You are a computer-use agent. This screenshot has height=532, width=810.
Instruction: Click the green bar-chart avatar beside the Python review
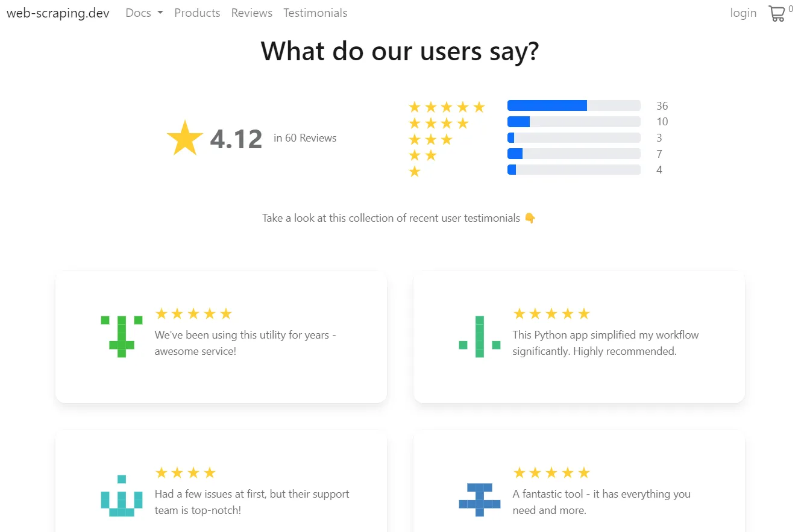click(479, 337)
